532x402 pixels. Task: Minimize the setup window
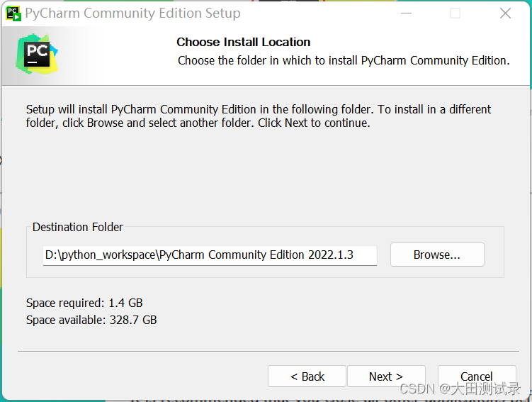tap(406, 13)
